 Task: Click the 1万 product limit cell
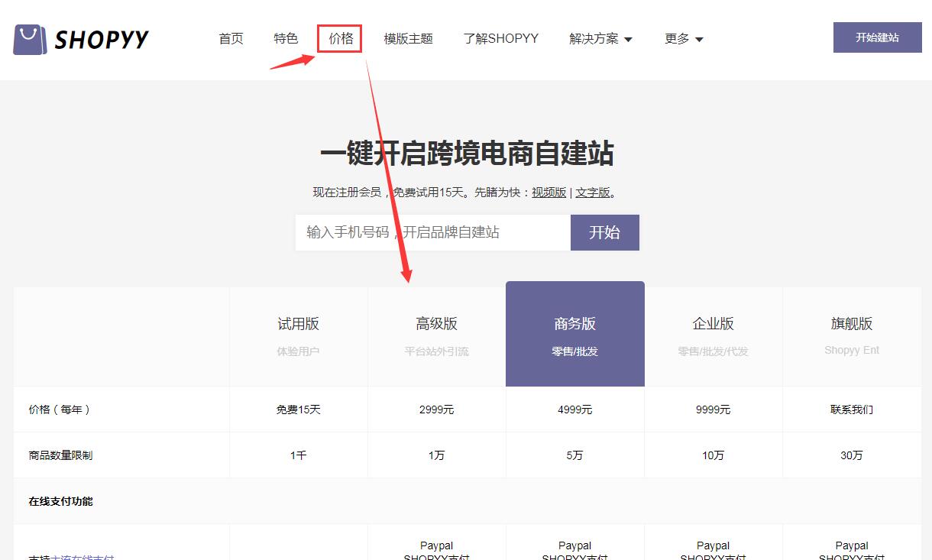point(436,455)
